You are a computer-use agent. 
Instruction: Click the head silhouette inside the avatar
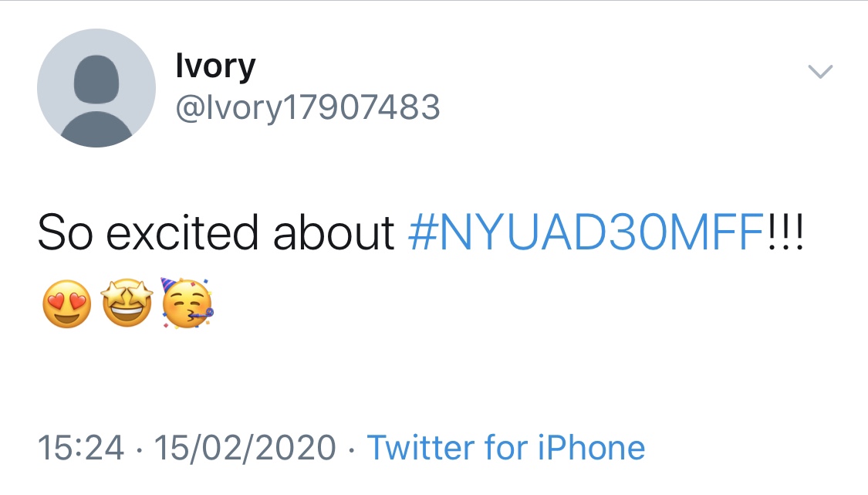(96, 77)
